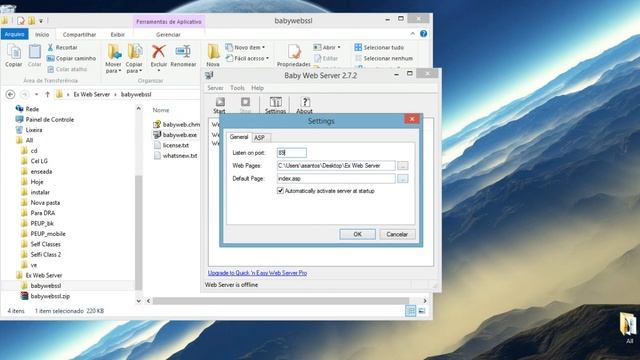Select license.txt file

(171, 145)
